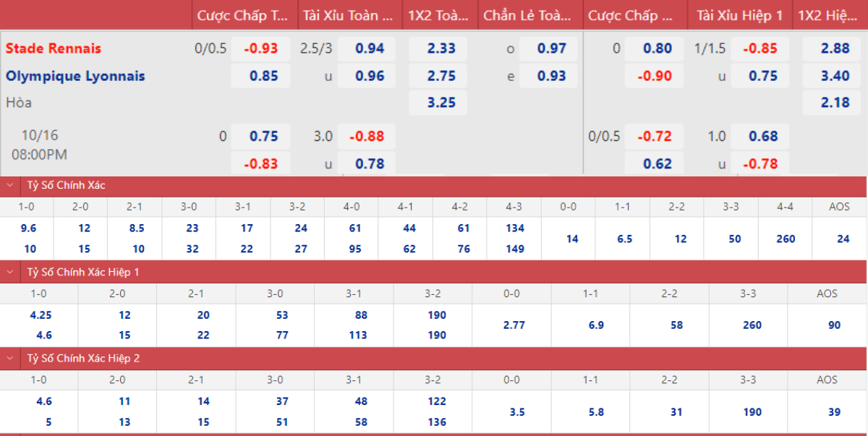Select full-time 1X2 draw odds 3.25
The width and height of the screenshot is (868, 436).
tap(441, 103)
